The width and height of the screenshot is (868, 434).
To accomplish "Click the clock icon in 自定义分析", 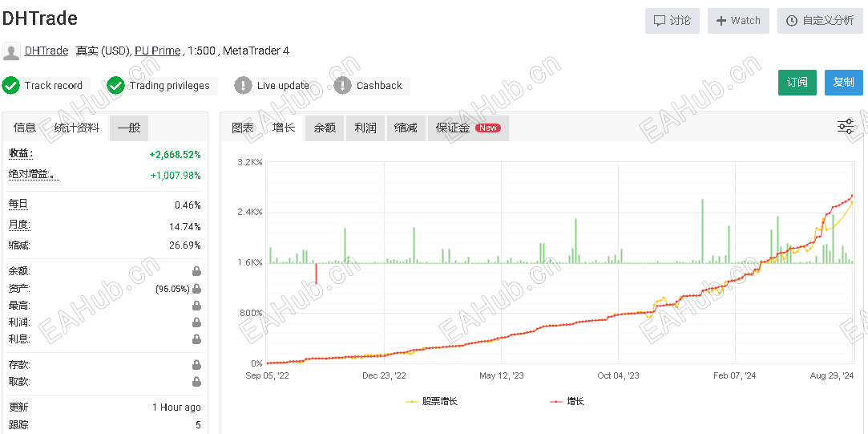I will coord(792,21).
